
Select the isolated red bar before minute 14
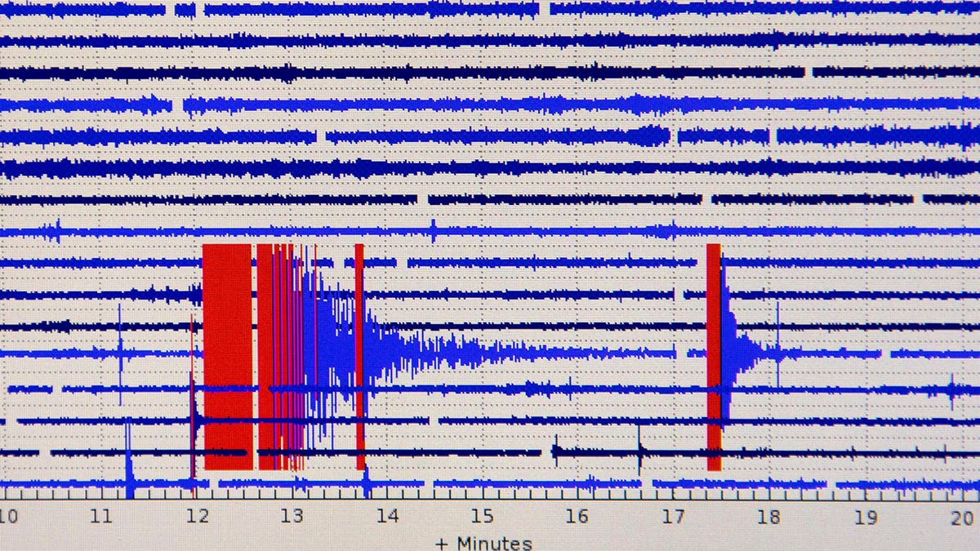coord(359,356)
